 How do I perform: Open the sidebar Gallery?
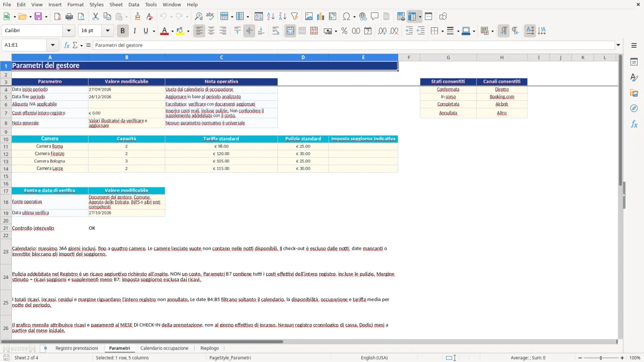(x=634, y=93)
